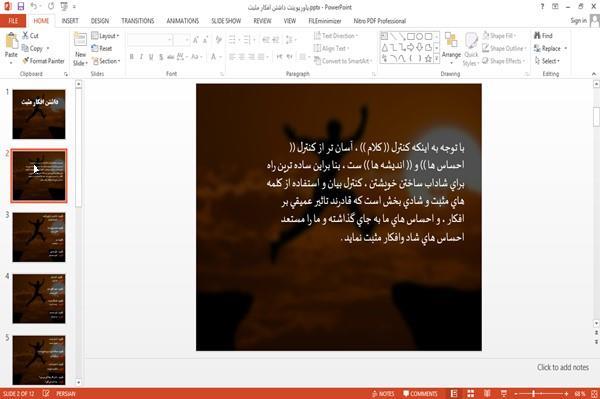This screenshot has width=600, height=399.
Task: Click the Paste clipboard icon
Action: [11, 40]
